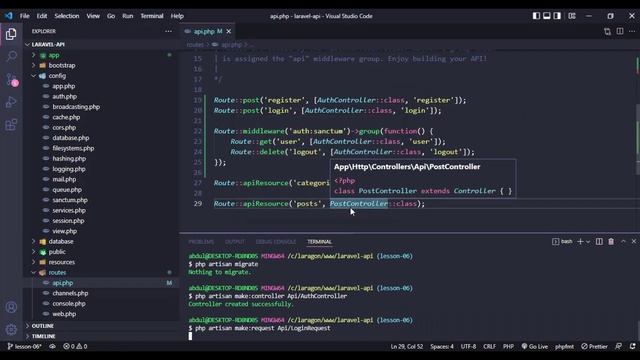Open the launch profile dropdown arrow
This screenshot has height=360, width=640.
pos(588,242)
